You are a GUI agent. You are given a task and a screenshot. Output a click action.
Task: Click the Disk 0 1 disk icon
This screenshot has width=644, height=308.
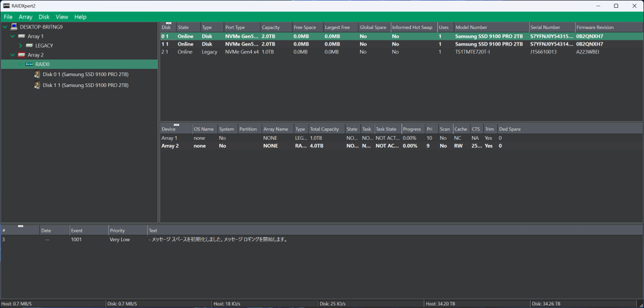pos(37,75)
